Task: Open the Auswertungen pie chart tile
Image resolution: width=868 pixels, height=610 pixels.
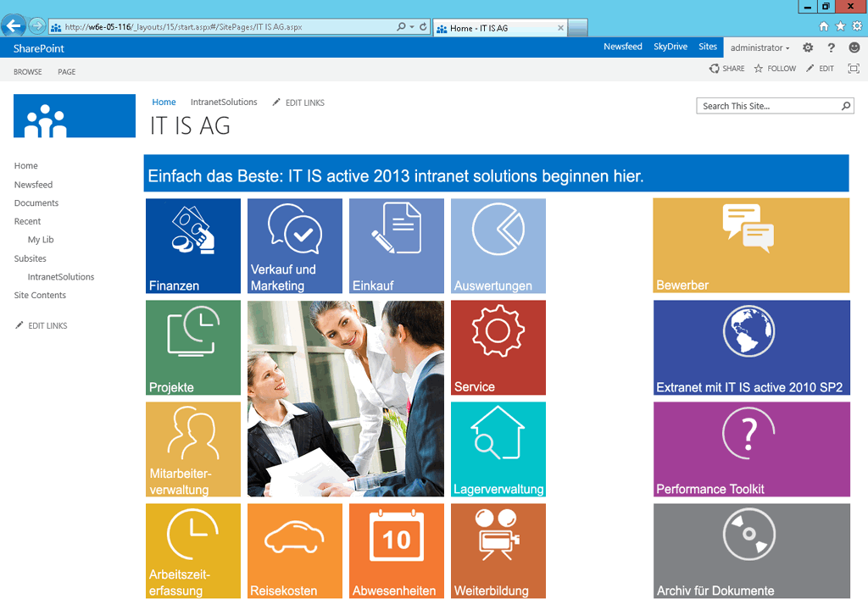Action: coord(498,246)
